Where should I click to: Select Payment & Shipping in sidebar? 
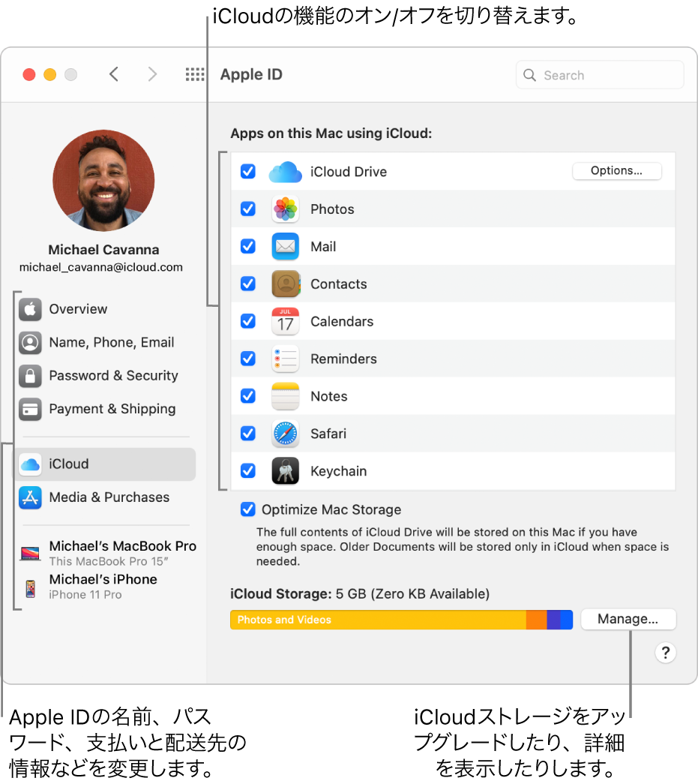(x=106, y=410)
